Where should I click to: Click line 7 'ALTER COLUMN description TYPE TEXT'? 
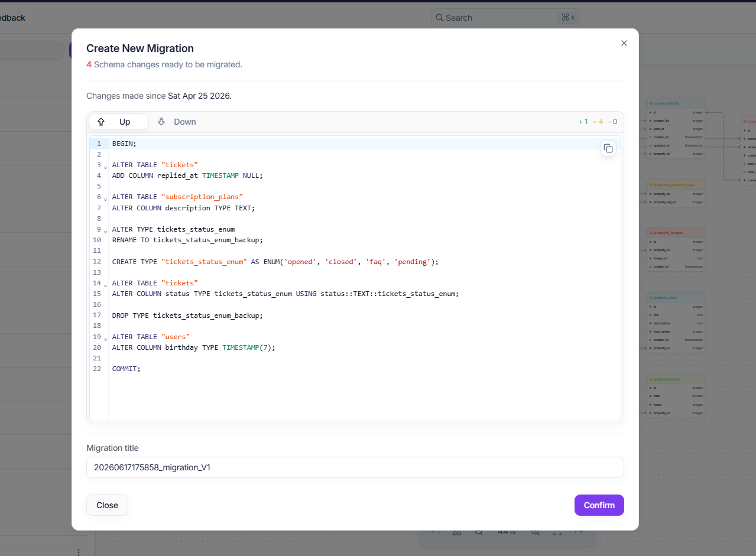point(183,208)
